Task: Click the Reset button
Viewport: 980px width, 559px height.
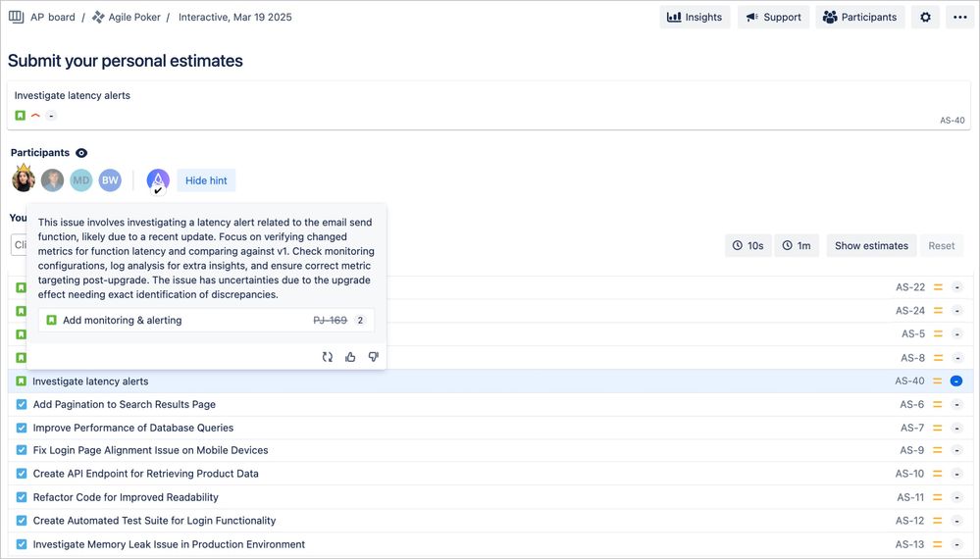Action: 941,246
